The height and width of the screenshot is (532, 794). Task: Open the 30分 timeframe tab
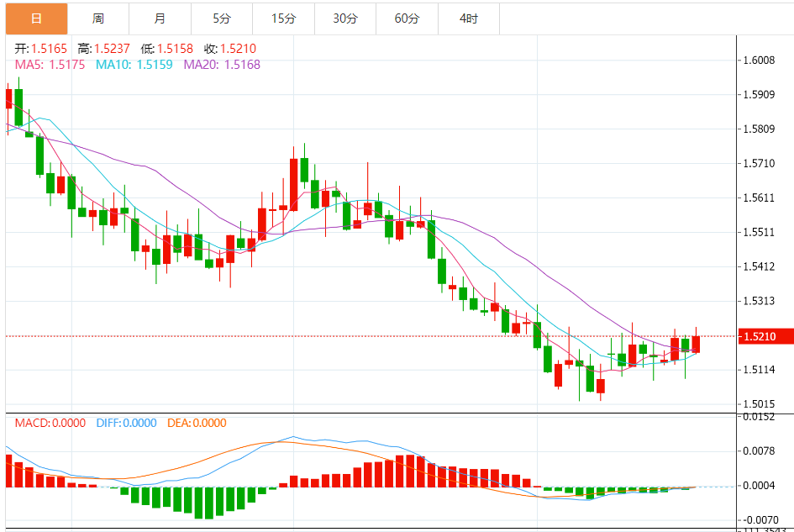[345, 18]
